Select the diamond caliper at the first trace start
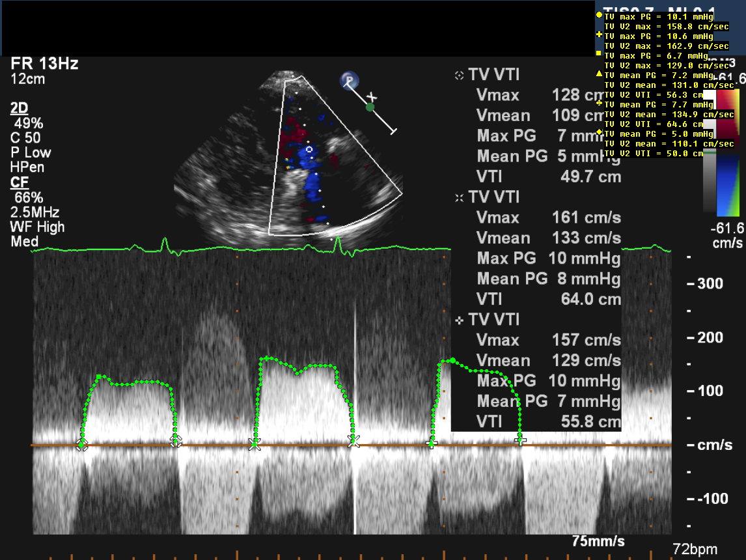The width and height of the screenshot is (746, 560). pos(81,444)
